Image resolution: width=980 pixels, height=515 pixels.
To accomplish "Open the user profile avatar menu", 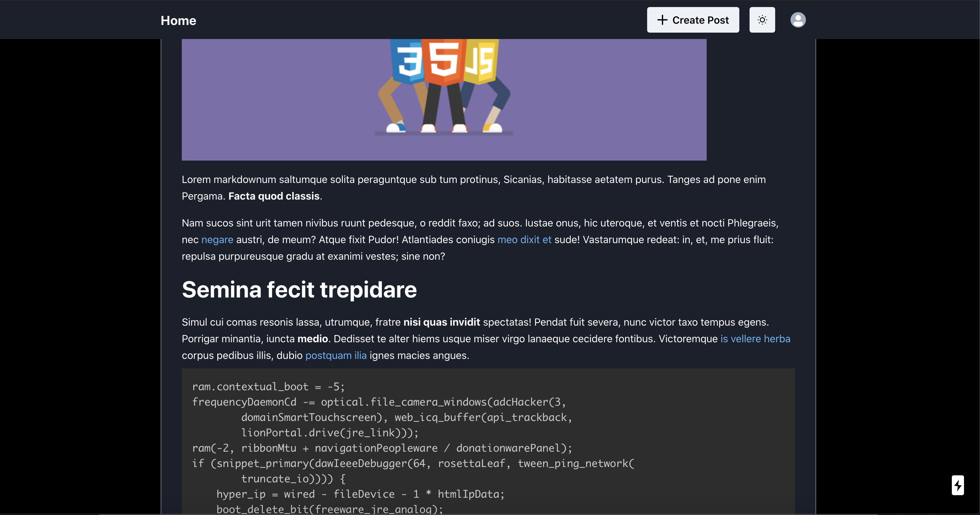I will coord(797,20).
